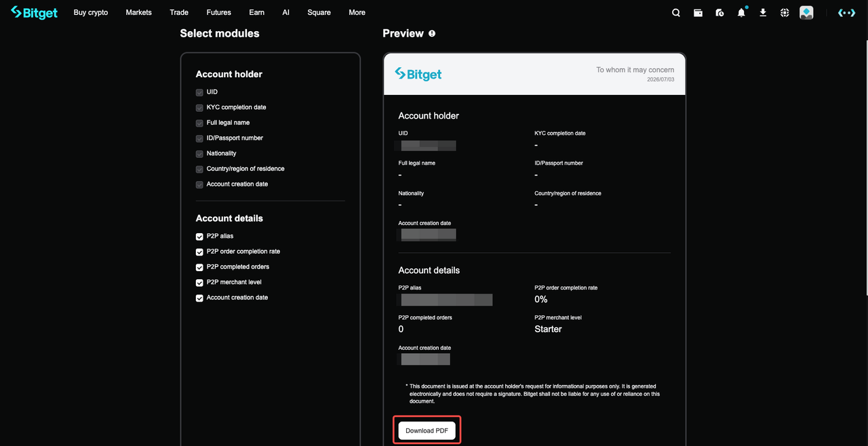Uncheck the P2P alias checkbox
Screen dimensions: 868x446
199,237
